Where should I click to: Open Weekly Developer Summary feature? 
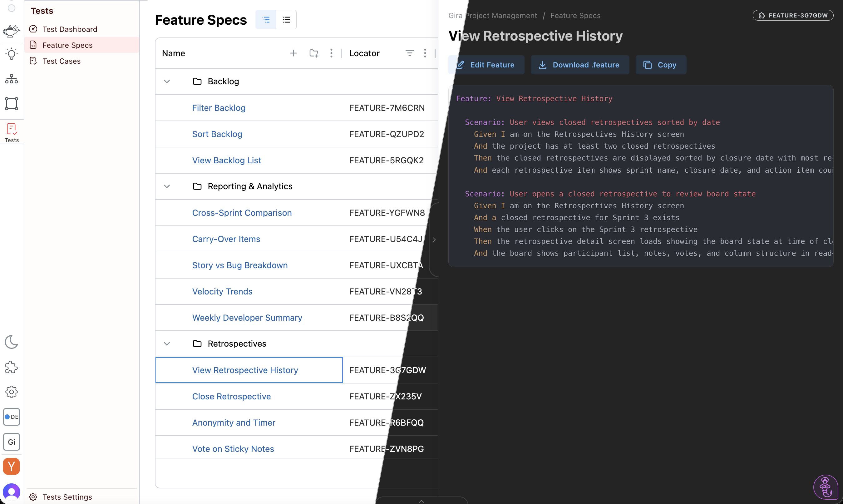247,318
